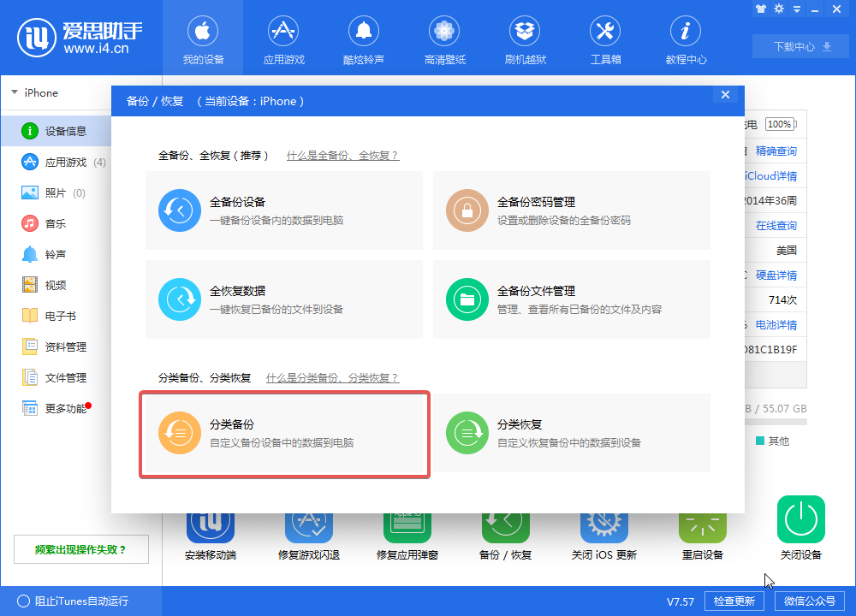Click the 100% battery level indicator
856x616 pixels.
tap(779, 123)
